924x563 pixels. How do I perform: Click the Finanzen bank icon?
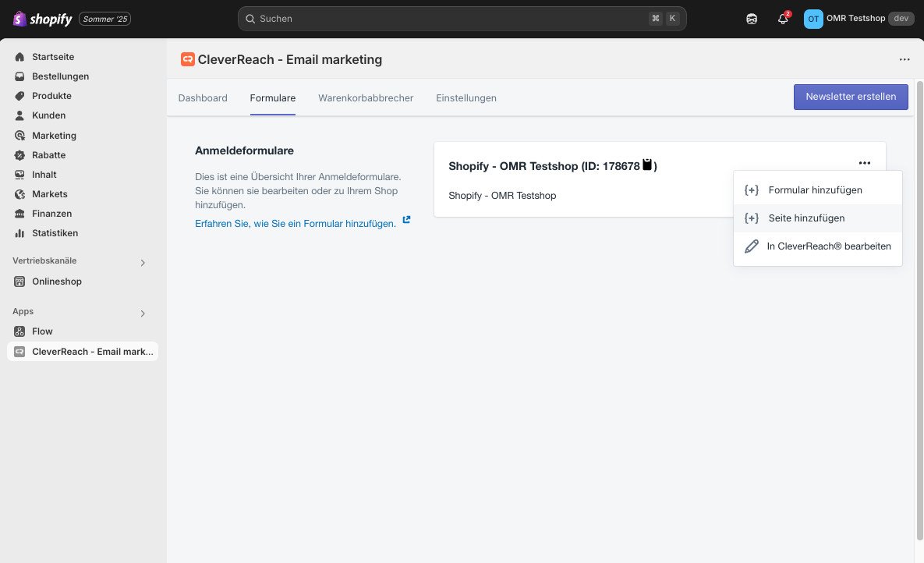tap(19, 214)
